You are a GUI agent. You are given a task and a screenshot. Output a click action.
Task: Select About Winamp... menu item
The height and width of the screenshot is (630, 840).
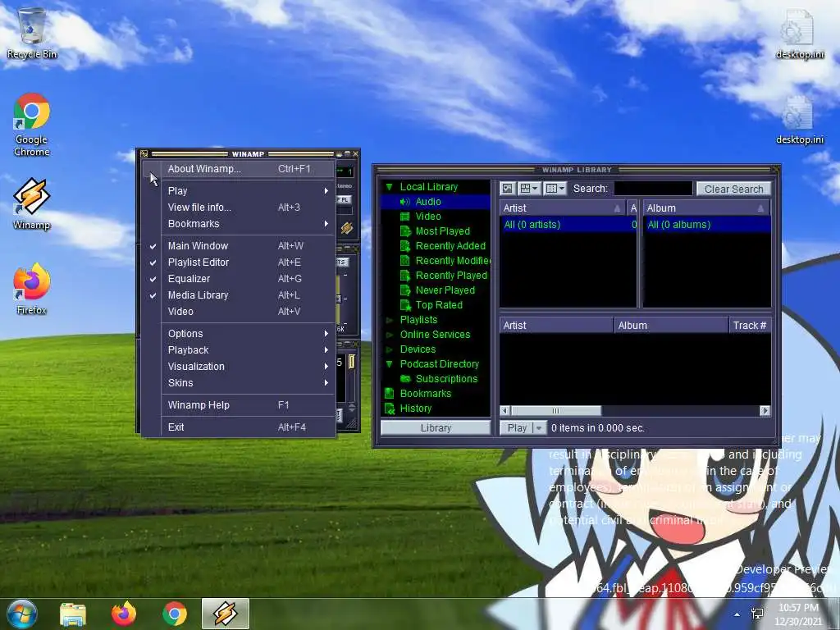pyautogui.click(x=239, y=169)
